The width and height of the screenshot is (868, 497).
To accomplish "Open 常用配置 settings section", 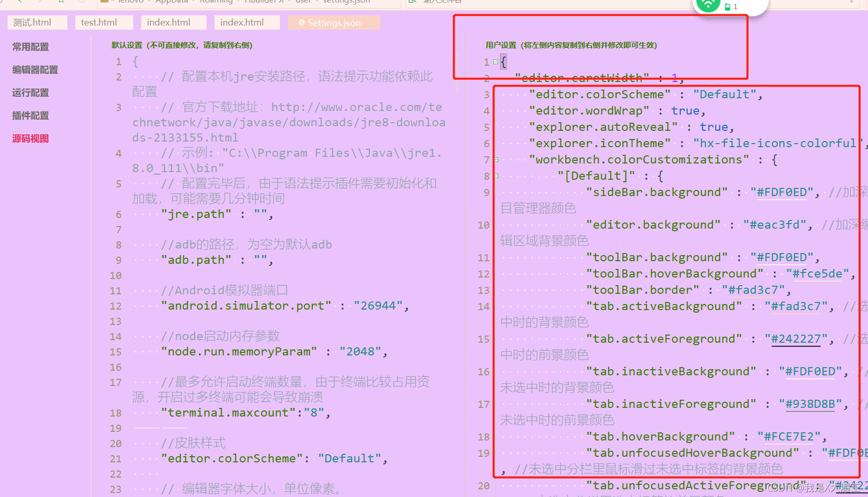I will (x=31, y=47).
